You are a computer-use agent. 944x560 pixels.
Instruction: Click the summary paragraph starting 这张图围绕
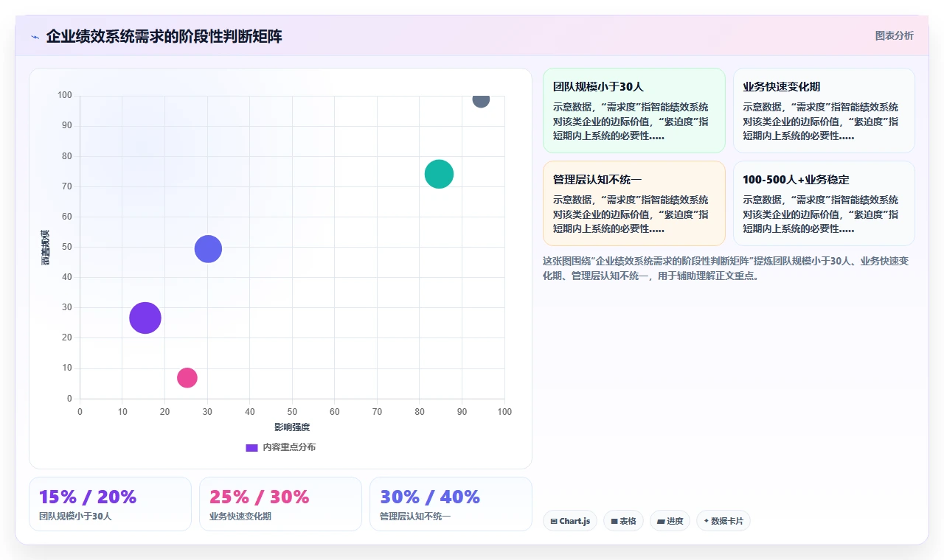click(x=726, y=268)
